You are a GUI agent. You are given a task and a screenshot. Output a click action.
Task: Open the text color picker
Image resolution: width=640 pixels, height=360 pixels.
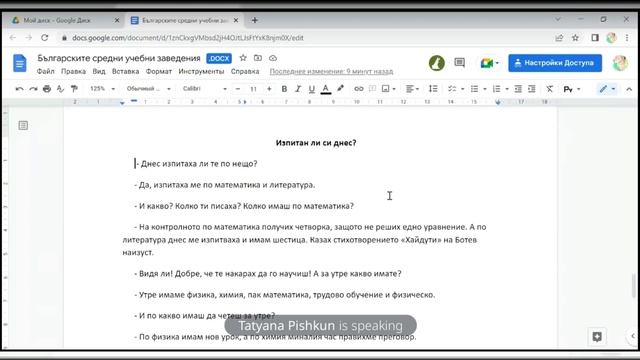coord(326,89)
